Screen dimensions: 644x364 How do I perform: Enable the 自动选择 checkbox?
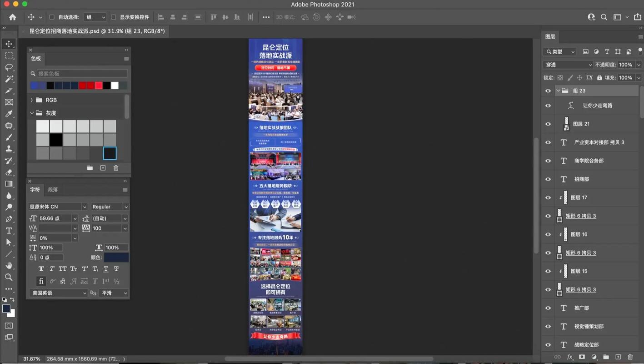(52, 17)
